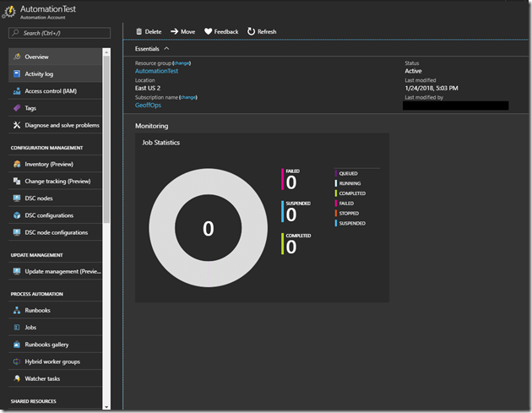Open Diagnose and solve problems wrench icon
Viewport: 532px width, 413px height.
click(17, 125)
